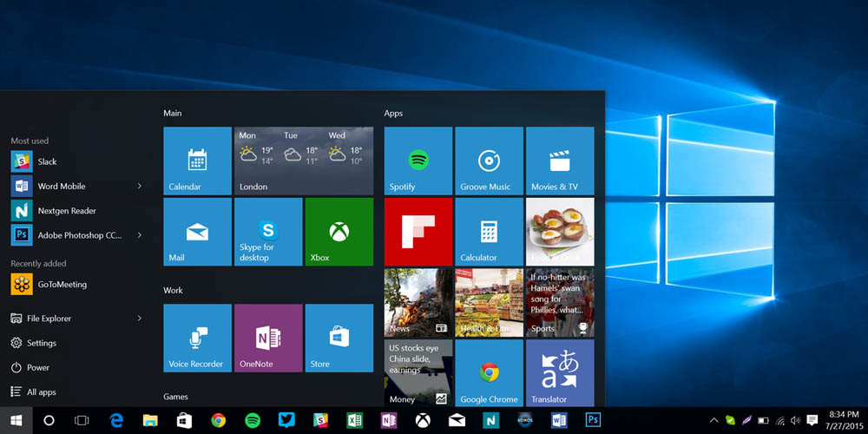Launch Chrome from the taskbar

(x=219, y=421)
